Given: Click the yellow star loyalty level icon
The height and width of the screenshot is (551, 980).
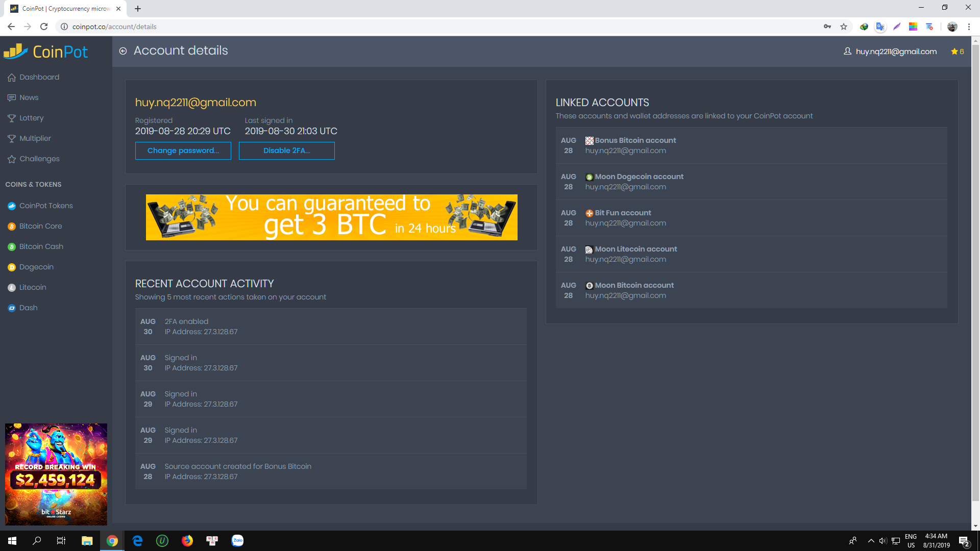Looking at the screenshot, I should coord(954,52).
